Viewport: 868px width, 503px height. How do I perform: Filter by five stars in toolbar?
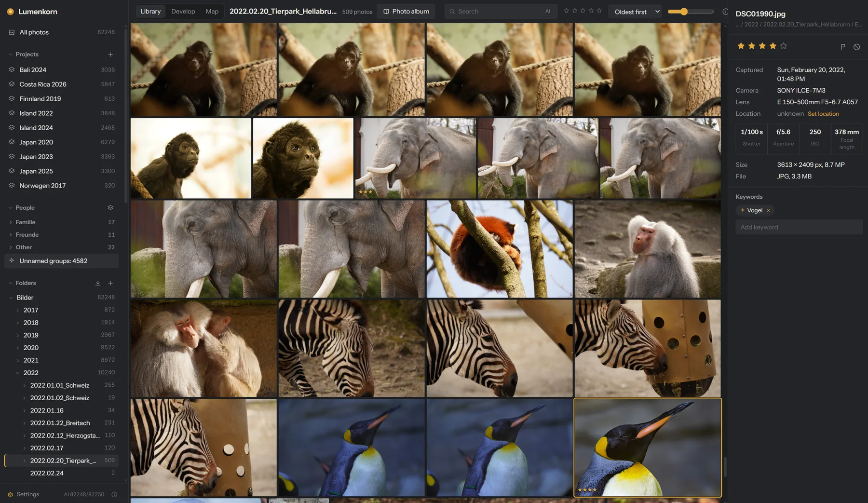[x=599, y=11]
